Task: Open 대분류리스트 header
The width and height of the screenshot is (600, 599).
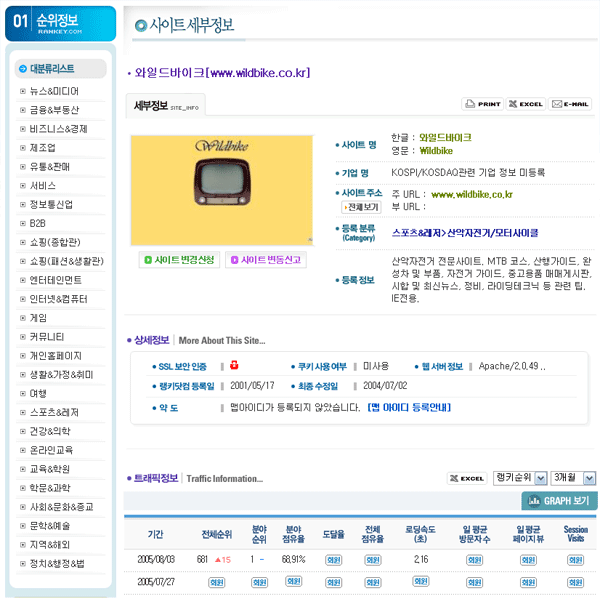Action: (60, 69)
